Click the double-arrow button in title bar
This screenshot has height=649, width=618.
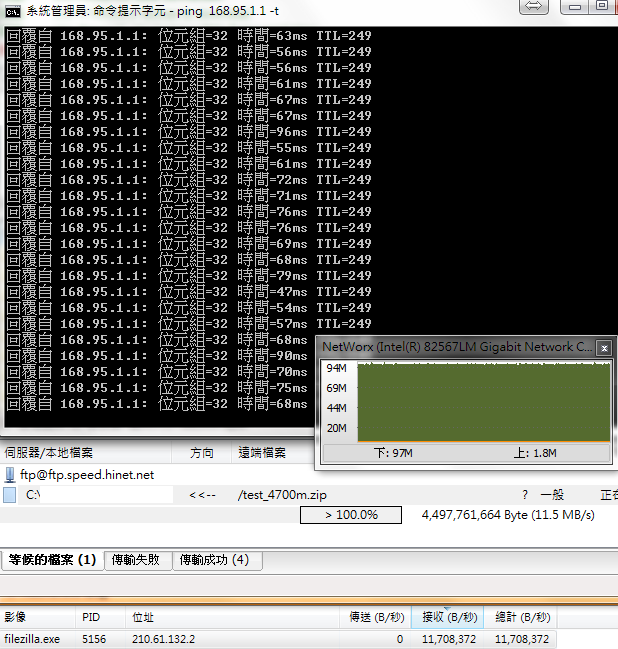534,6
